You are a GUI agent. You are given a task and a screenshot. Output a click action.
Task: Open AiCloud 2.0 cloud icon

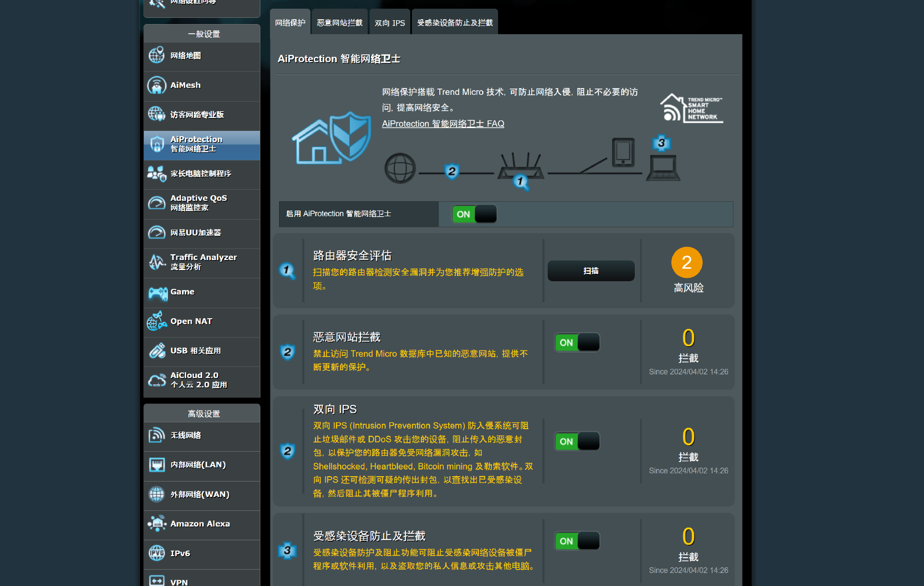pyautogui.click(x=156, y=380)
